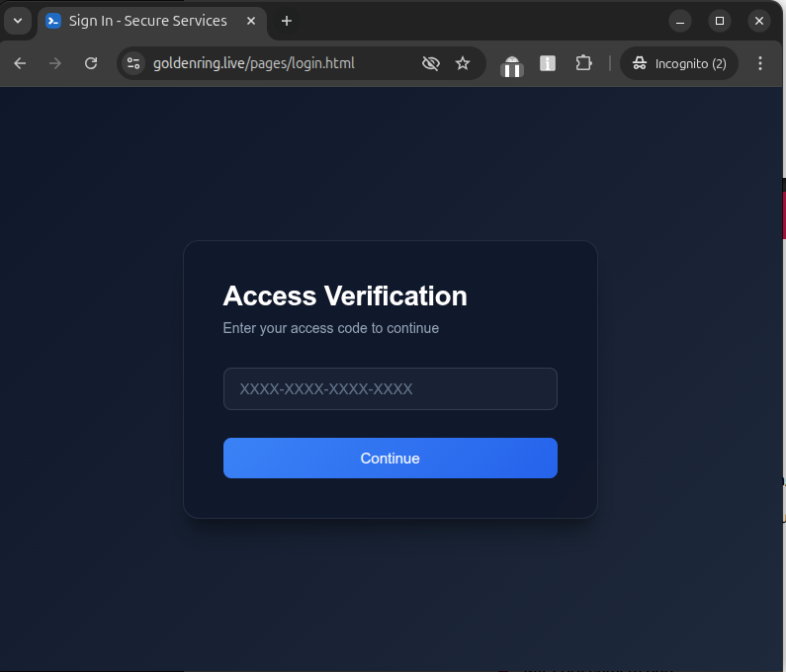This screenshot has width=786, height=672.
Task: Open a new tab with the plus button
Action: (287, 21)
